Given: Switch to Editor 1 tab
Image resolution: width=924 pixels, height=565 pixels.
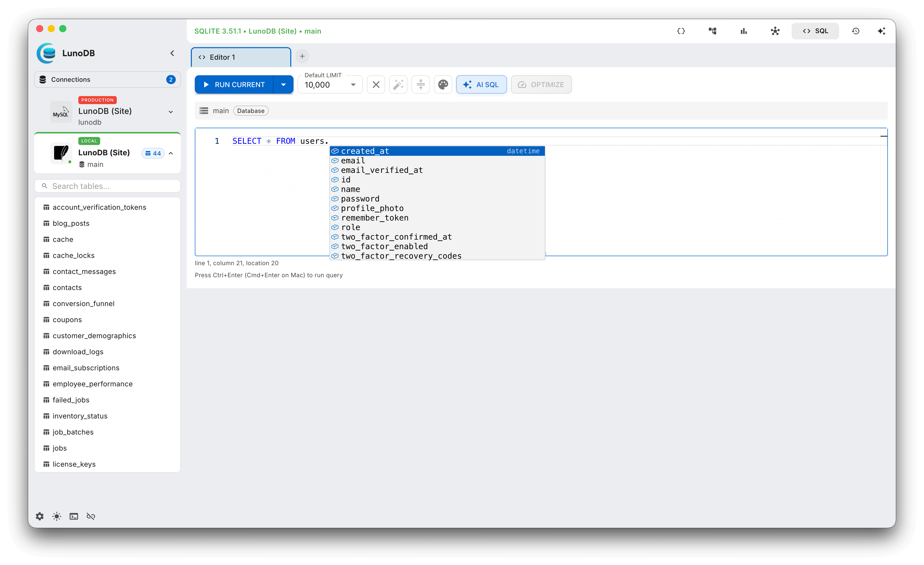Looking at the screenshot, I should point(241,57).
